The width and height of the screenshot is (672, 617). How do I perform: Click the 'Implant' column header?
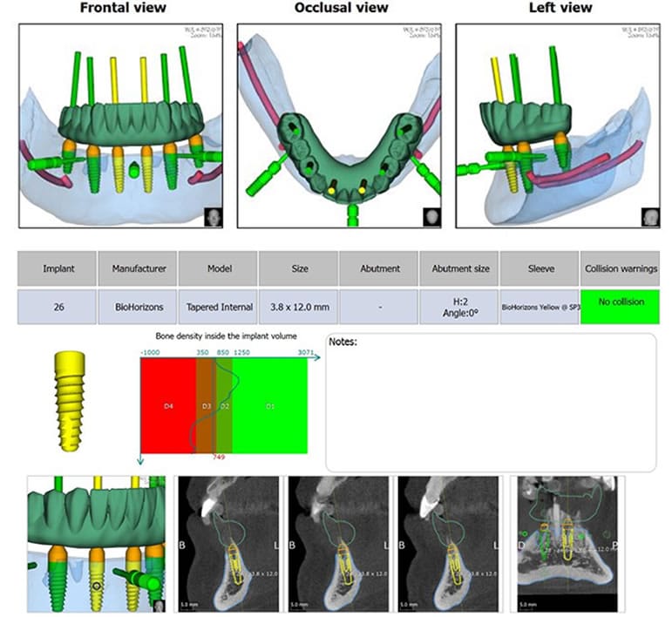(x=57, y=269)
